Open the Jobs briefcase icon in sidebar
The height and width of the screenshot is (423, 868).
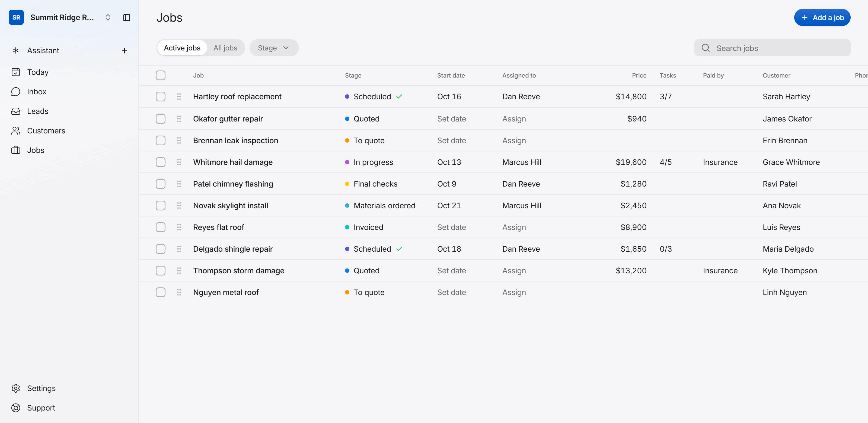[x=15, y=150]
